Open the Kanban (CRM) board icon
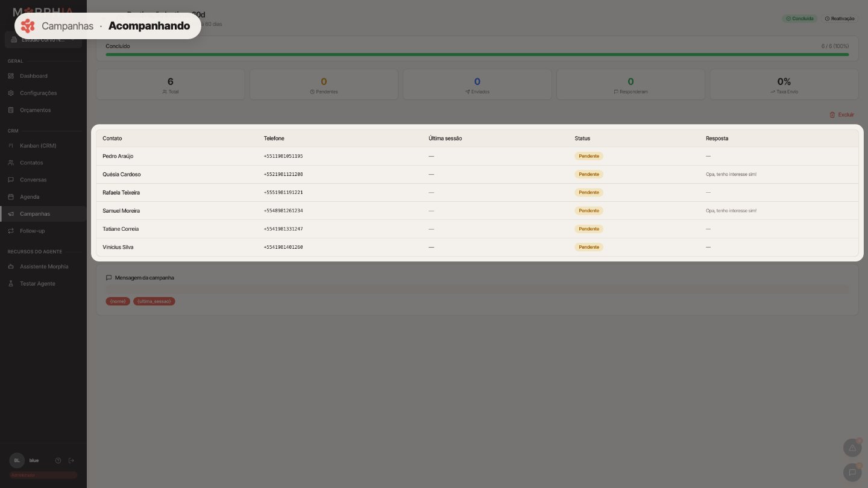 [11, 146]
